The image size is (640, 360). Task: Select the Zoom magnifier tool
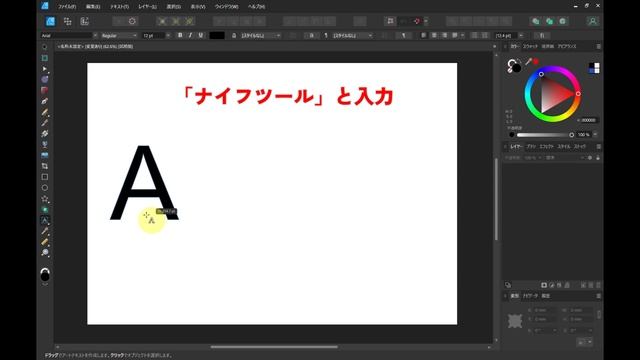44,253
